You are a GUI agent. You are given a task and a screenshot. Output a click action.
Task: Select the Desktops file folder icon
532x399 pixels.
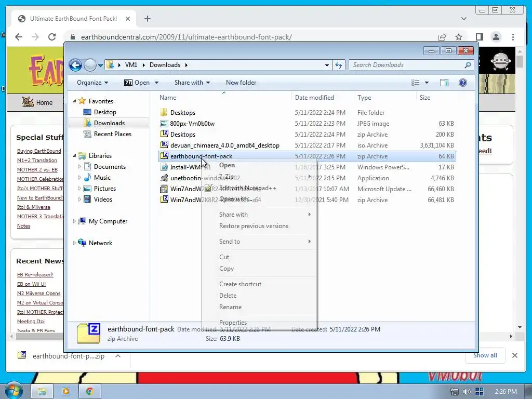point(164,112)
